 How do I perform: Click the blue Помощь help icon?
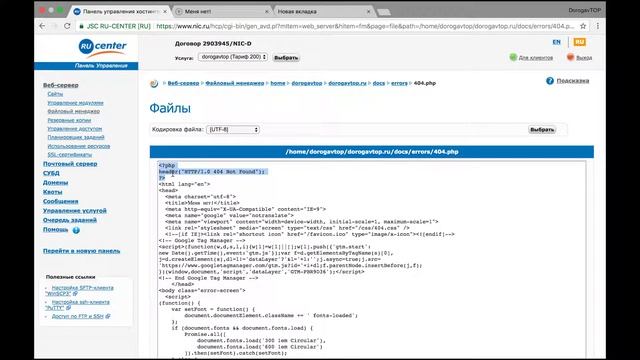76,230
